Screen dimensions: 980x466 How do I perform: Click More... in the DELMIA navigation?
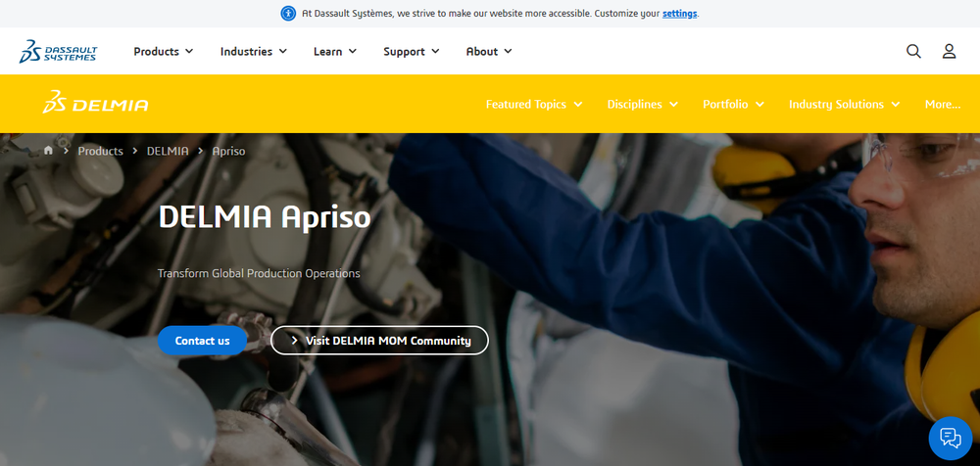[943, 105]
